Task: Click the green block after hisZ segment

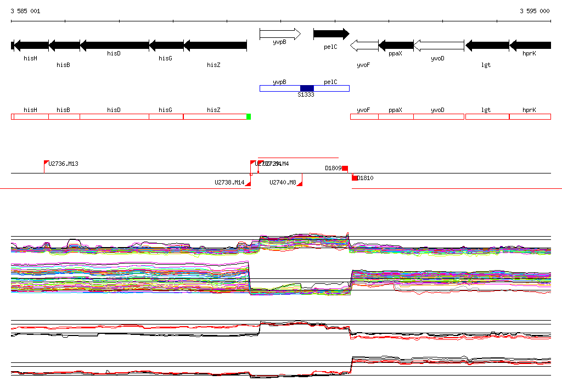Action: click(249, 116)
